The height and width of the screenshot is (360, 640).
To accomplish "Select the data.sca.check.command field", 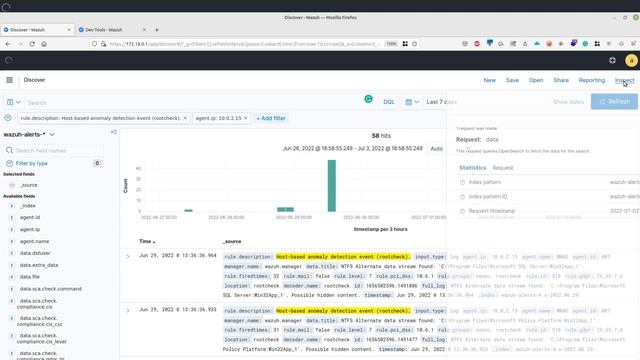I will click(x=51, y=289).
